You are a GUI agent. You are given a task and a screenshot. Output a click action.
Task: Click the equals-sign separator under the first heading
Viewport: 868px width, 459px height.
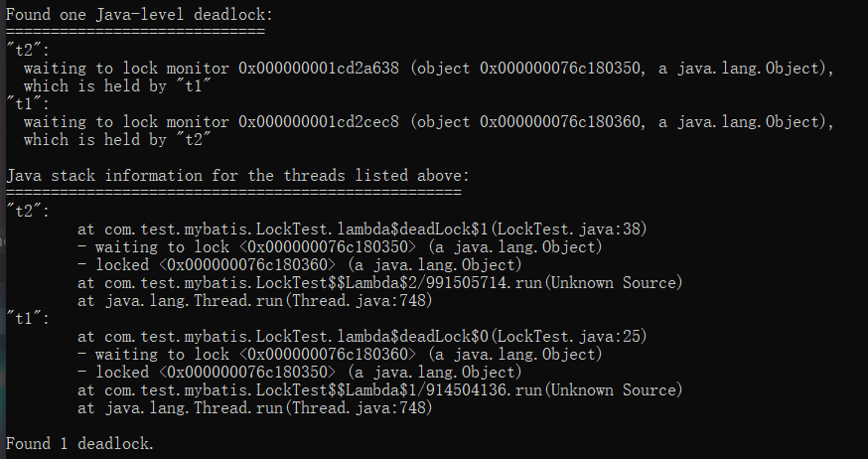[x=135, y=32]
